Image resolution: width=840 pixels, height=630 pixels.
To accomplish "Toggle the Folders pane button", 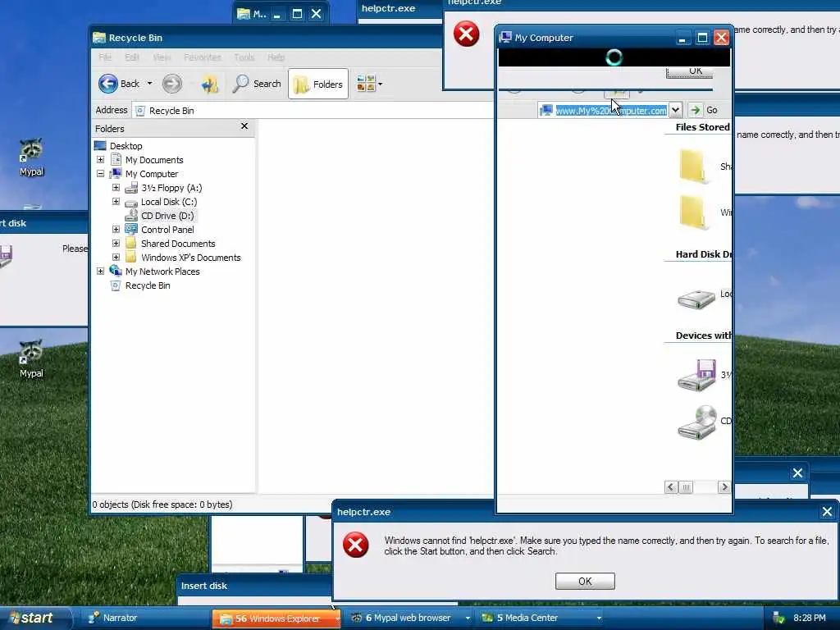I will 318,84.
